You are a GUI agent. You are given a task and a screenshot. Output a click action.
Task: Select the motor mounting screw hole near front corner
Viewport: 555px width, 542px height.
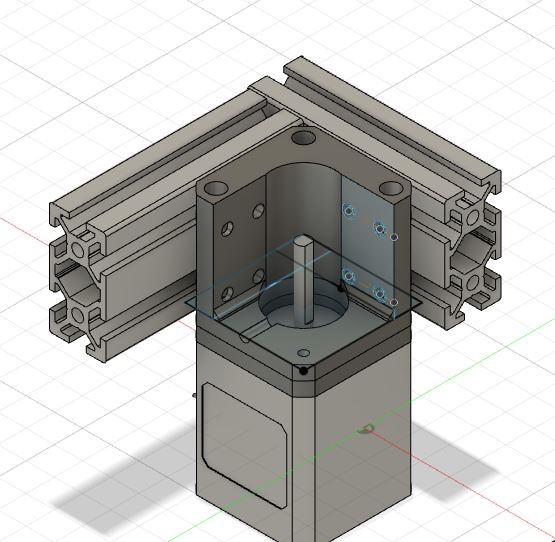click(x=304, y=353)
